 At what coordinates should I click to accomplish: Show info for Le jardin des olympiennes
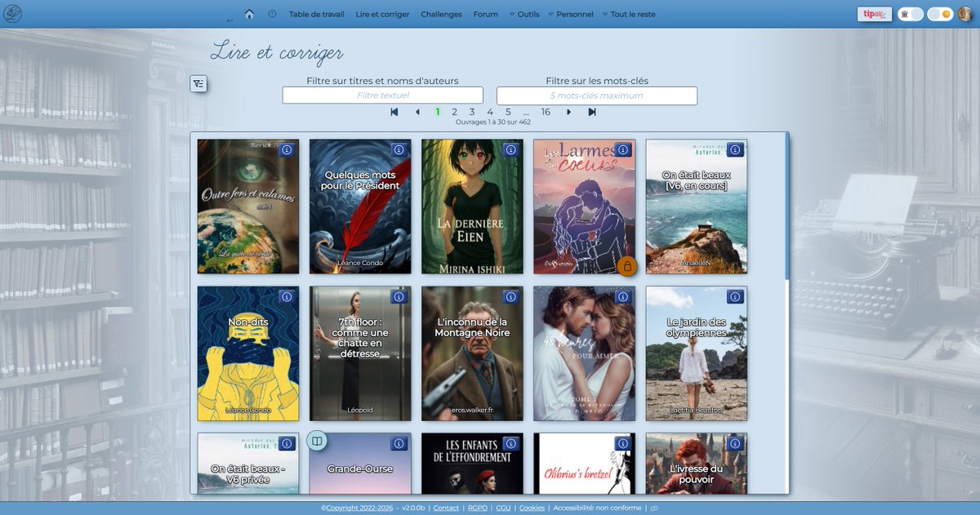coord(735,297)
